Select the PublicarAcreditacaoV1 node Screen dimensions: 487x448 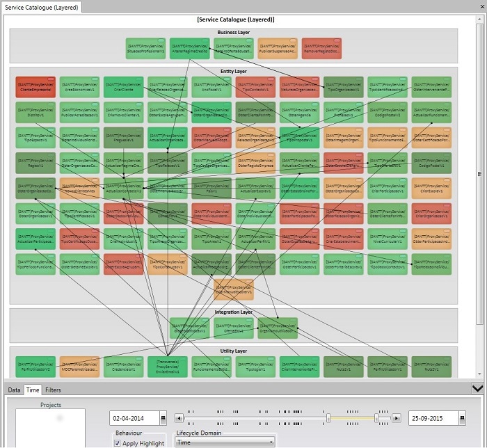pos(79,113)
